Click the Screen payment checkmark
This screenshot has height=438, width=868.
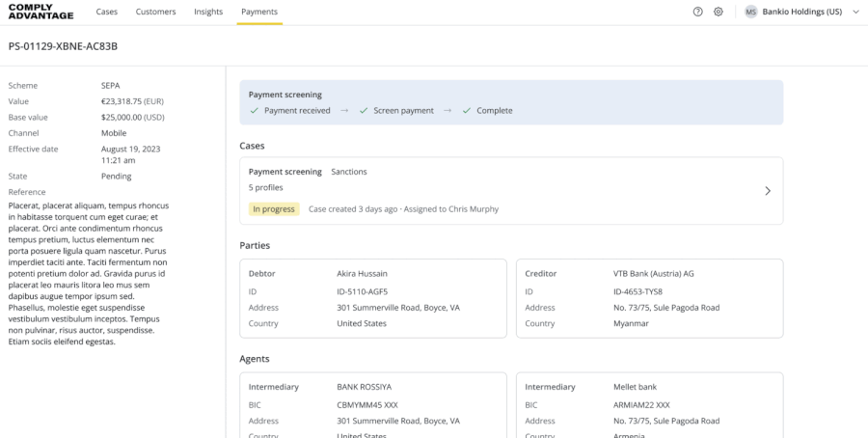(364, 110)
